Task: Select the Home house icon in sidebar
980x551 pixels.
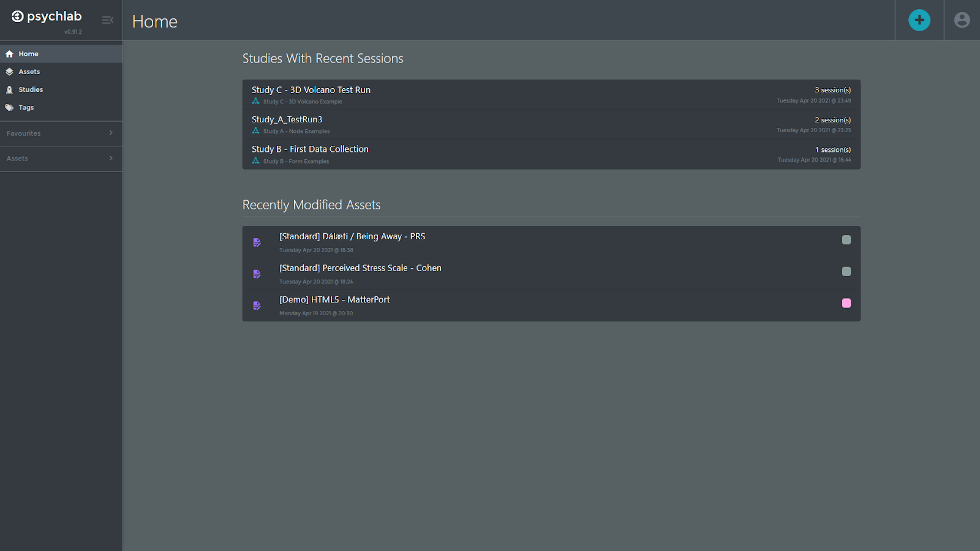Action: [9, 53]
